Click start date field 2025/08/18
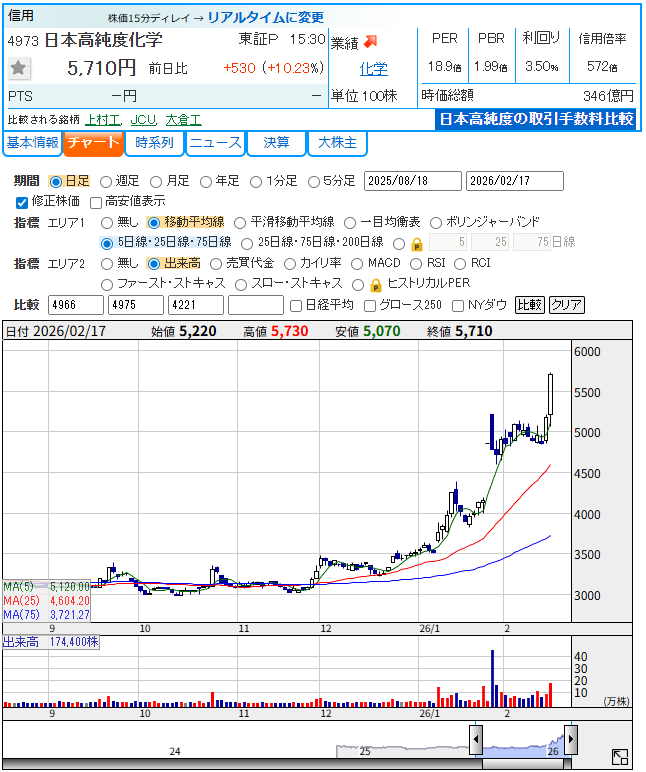646x772 pixels. coord(413,181)
